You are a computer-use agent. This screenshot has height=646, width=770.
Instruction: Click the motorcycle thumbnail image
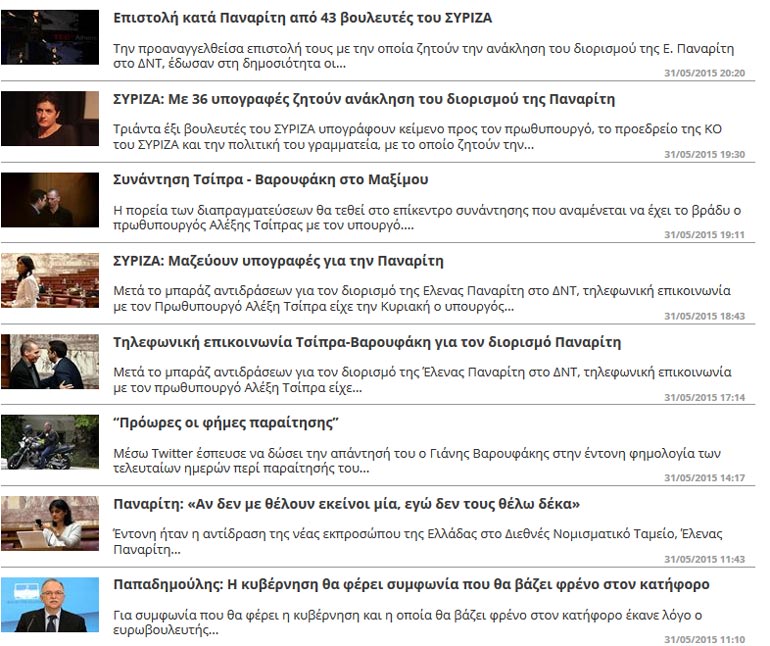click(x=50, y=442)
